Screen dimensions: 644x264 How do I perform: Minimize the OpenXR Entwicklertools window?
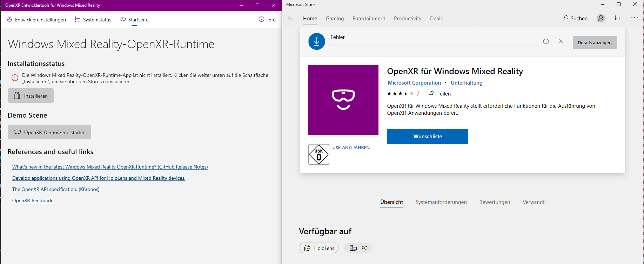[x=241, y=5]
